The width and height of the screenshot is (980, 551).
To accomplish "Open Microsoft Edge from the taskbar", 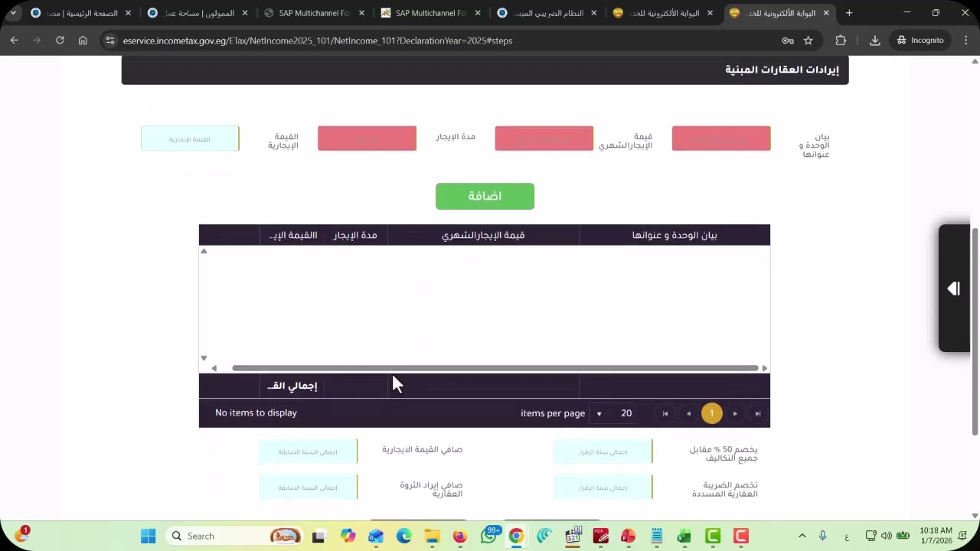I will tap(403, 536).
